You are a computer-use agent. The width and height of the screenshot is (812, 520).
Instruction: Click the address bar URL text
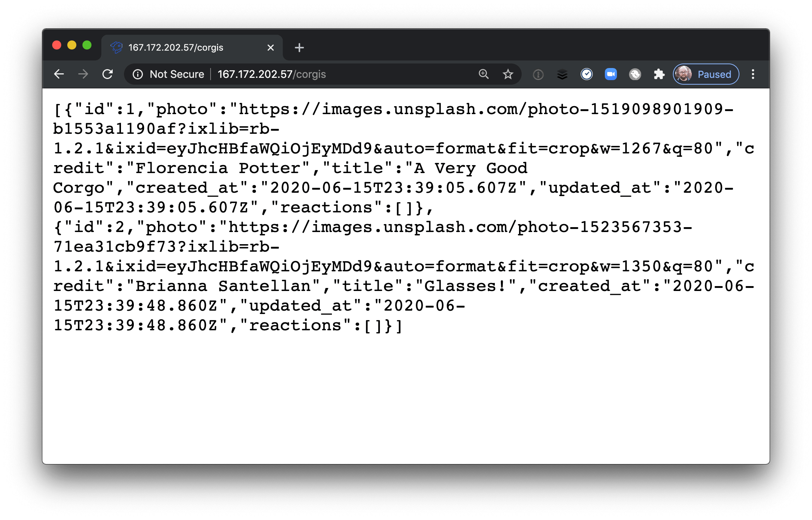click(x=271, y=74)
